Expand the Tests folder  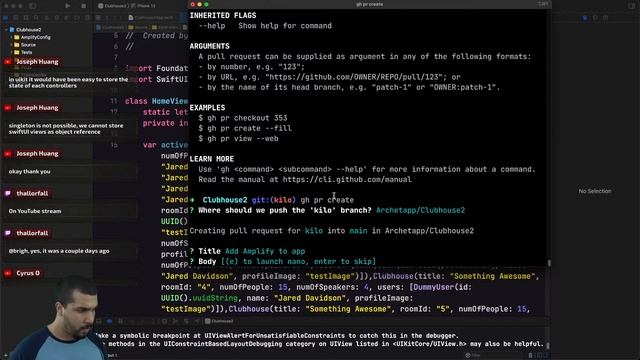11,52
